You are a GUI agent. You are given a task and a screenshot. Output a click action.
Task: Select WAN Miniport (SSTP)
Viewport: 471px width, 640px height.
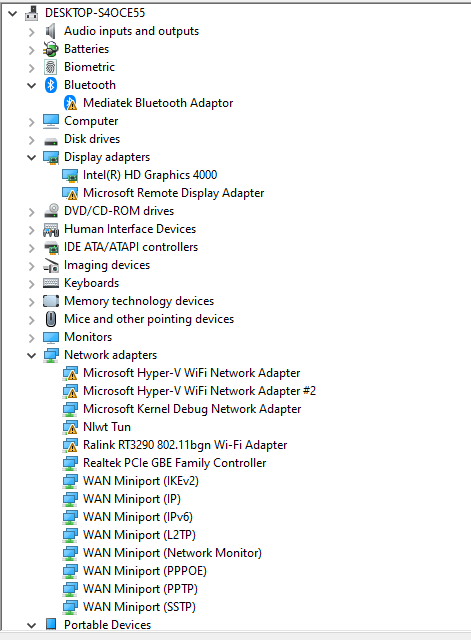click(x=139, y=607)
